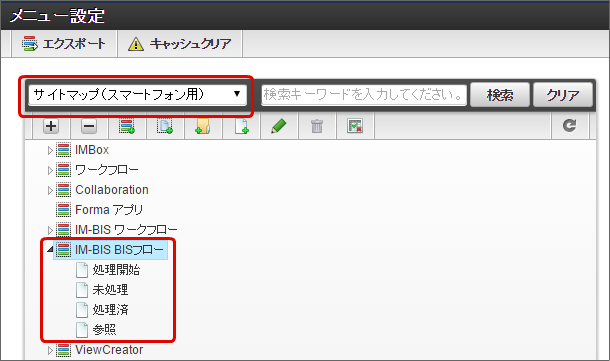Click the menu check validation icon
610x361 pixels.
pyautogui.click(x=355, y=126)
